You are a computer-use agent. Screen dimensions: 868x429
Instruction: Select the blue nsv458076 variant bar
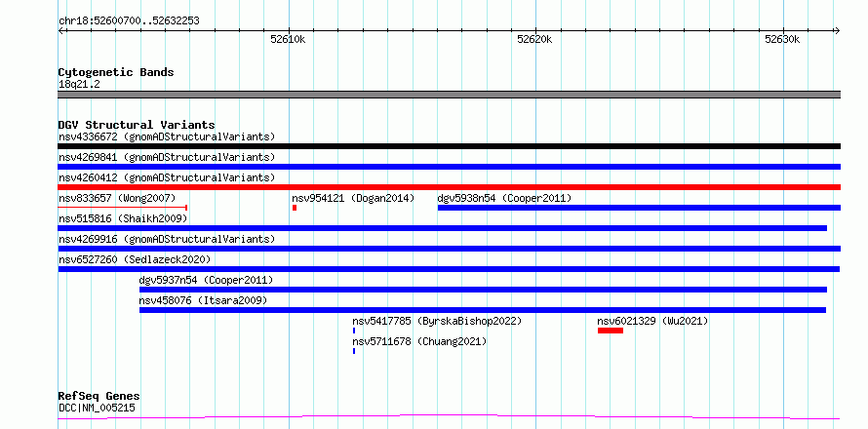tap(483, 310)
